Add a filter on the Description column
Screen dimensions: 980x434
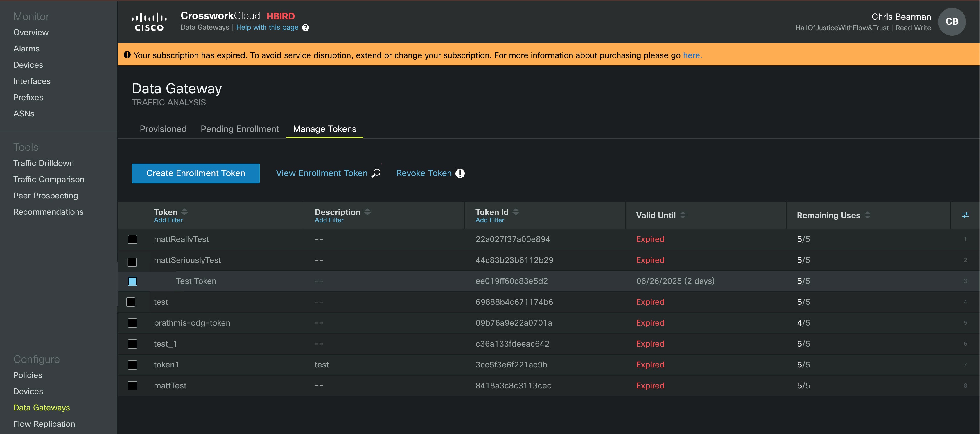click(329, 220)
